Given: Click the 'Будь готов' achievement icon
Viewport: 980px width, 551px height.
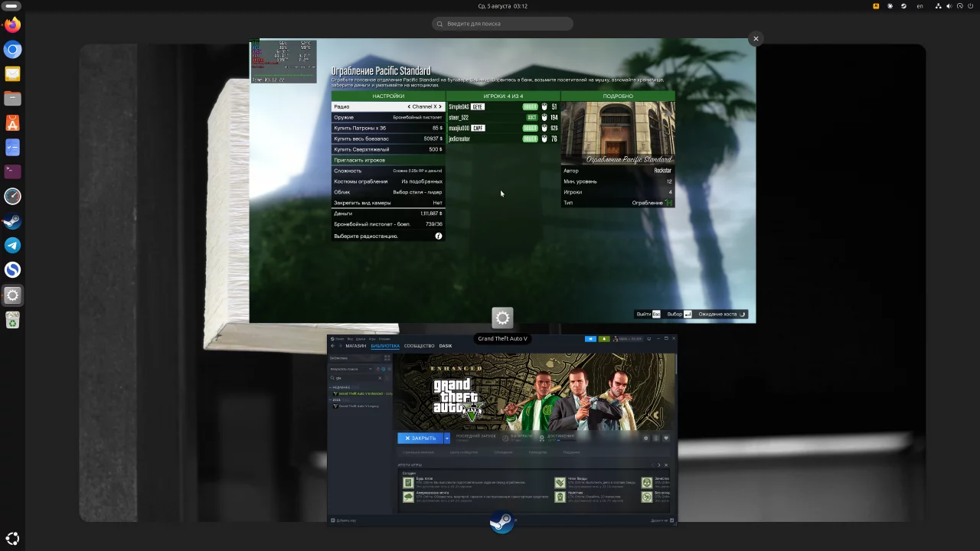Looking at the screenshot, I should [x=408, y=483].
